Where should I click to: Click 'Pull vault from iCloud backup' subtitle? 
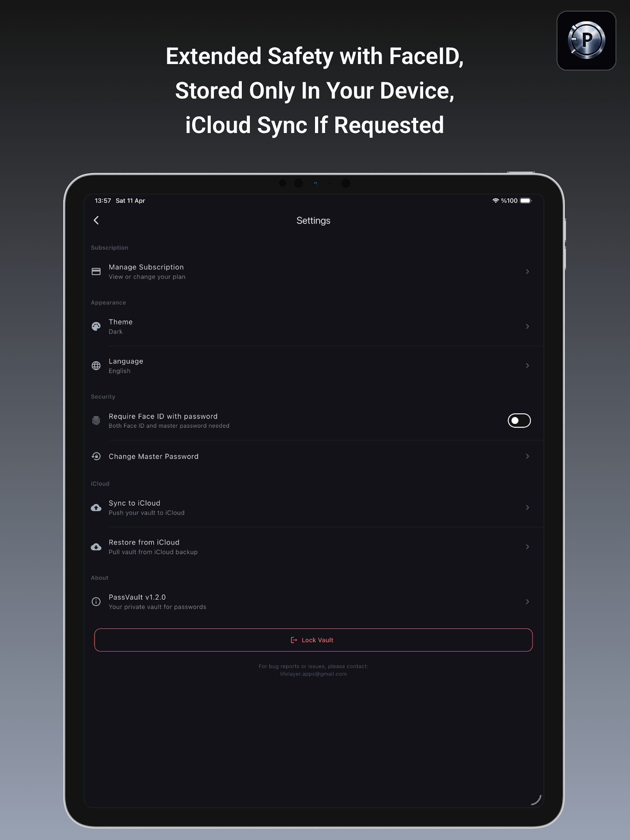(153, 552)
